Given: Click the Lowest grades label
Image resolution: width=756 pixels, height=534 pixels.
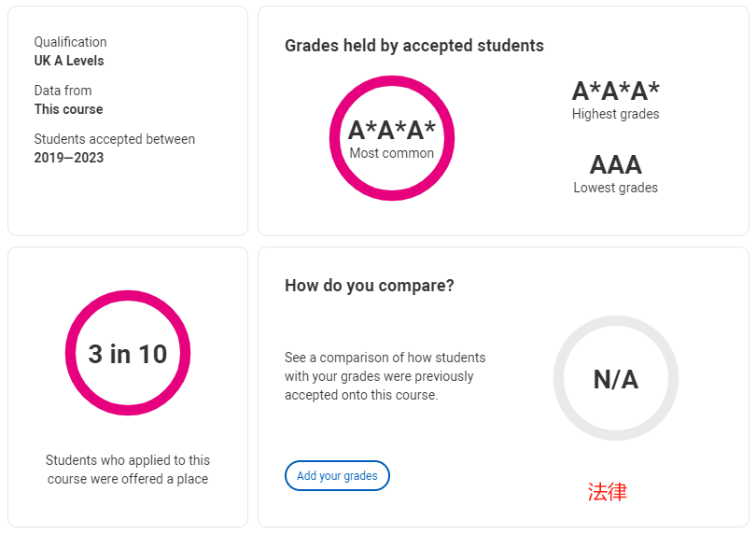Looking at the screenshot, I should pyautogui.click(x=616, y=188).
